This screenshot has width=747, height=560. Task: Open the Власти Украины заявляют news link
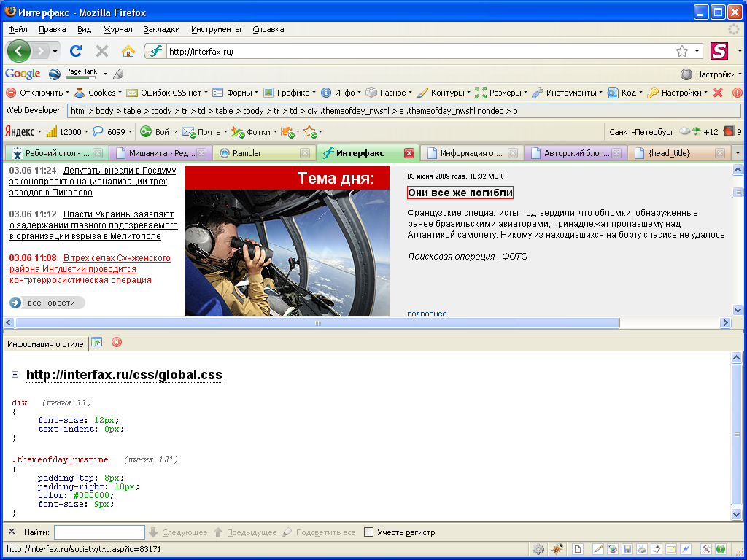tap(93, 225)
